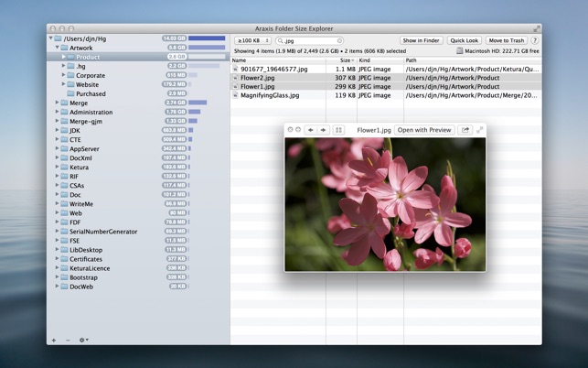The height and width of the screenshot is (368, 588).
Task: Click Open with Preview button
Action: 423,130
